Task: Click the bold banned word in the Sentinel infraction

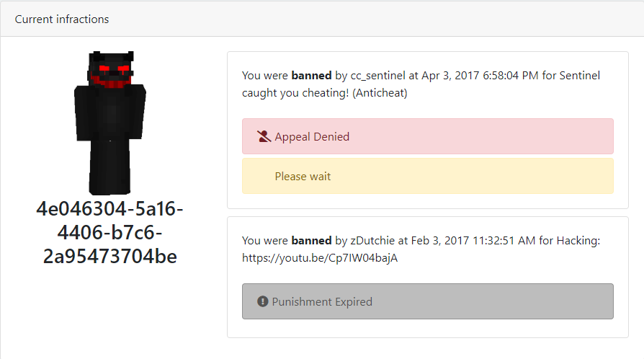Action: (311, 76)
